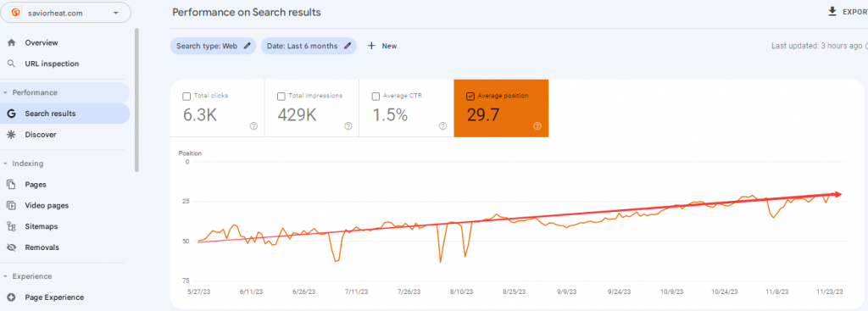Click the Export download icon
The width and height of the screenshot is (868, 311).
click(x=832, y=11)
